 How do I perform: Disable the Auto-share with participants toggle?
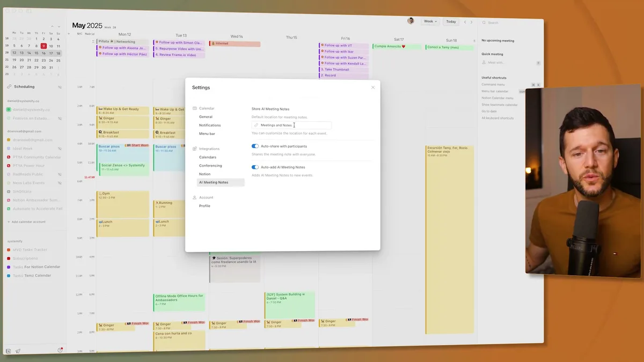click(255, 146)
